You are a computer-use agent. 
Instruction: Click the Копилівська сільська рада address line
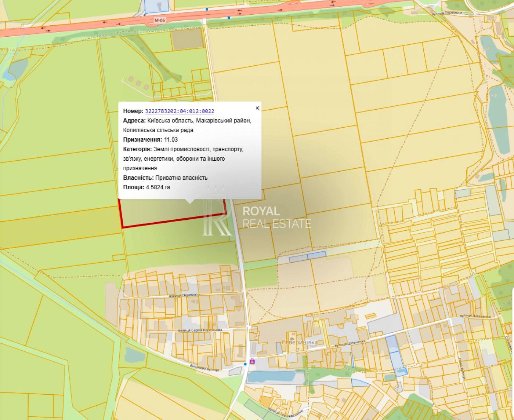click(x=158, y=130)
